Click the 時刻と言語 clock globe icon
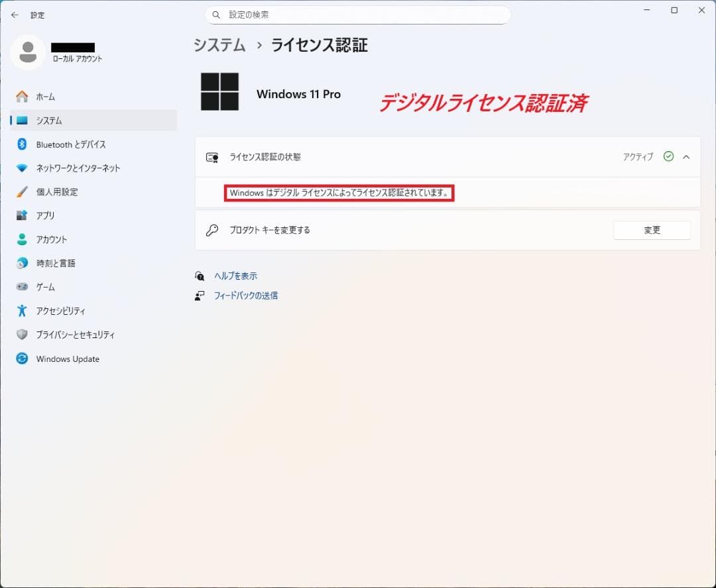The height and width of the screenshot is (588, 716). (x=22, y=263)
